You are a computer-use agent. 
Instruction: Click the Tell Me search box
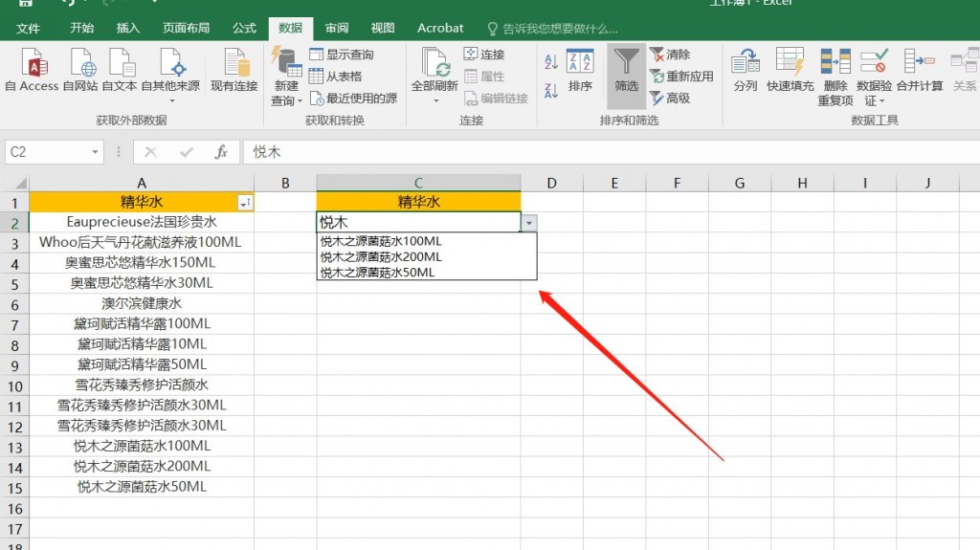[x=552, y=29]
